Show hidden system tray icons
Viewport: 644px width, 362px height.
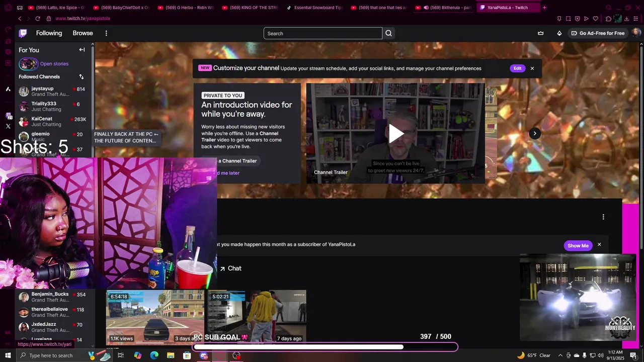pos(560,355)
